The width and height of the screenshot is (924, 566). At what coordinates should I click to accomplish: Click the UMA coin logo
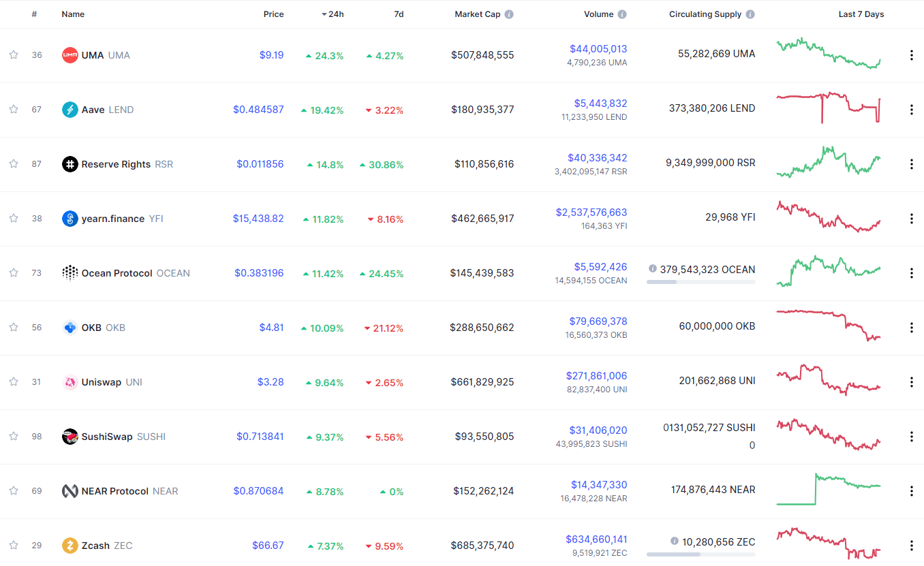click(x=70, y=55)
